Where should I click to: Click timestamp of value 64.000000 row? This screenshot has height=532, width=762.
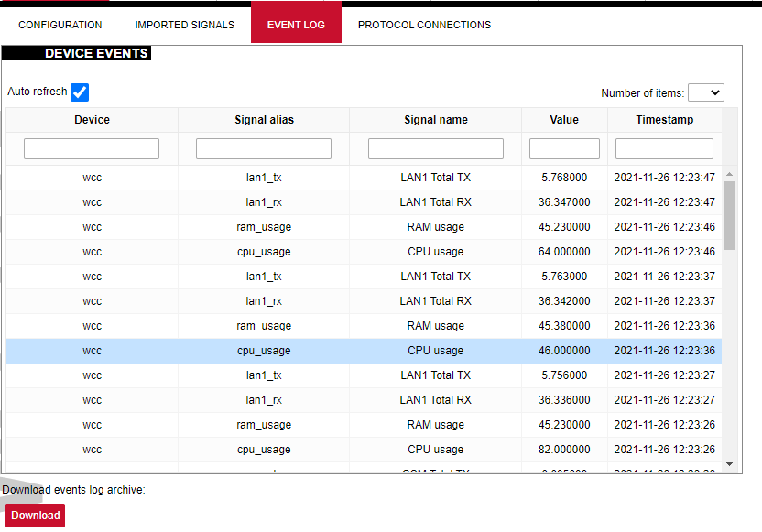point(664,252)
